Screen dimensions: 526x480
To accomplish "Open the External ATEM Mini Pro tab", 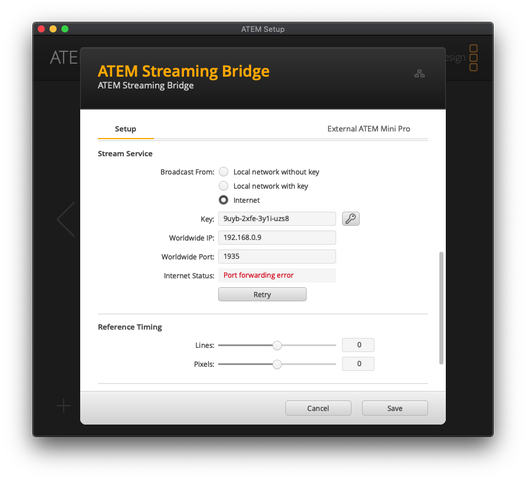I will pyautogui.click(x=369, y=129).
